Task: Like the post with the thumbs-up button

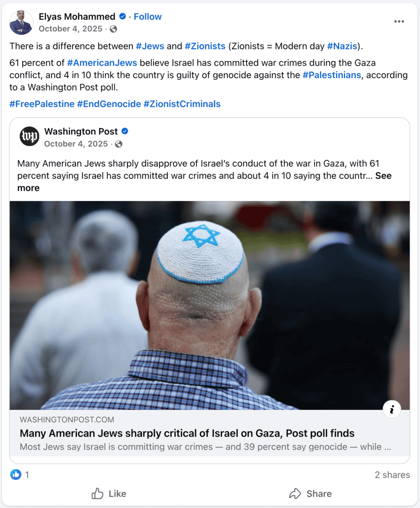Action: pos(109,494)
